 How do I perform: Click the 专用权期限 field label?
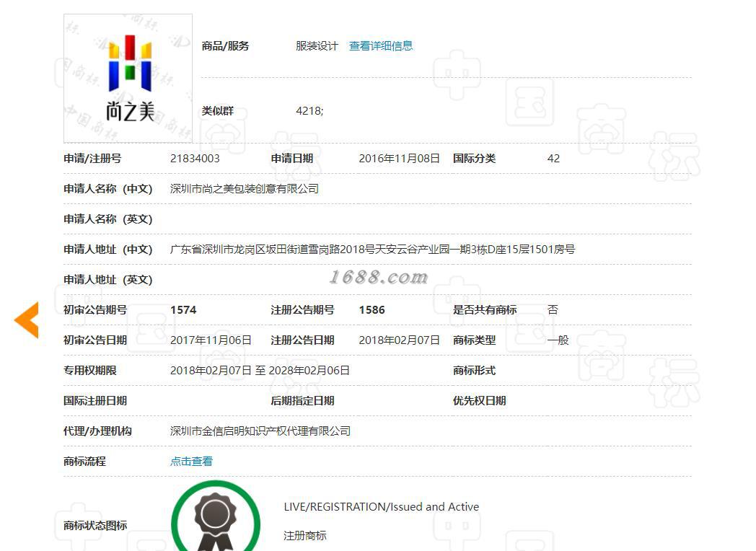tap(90, 371)
